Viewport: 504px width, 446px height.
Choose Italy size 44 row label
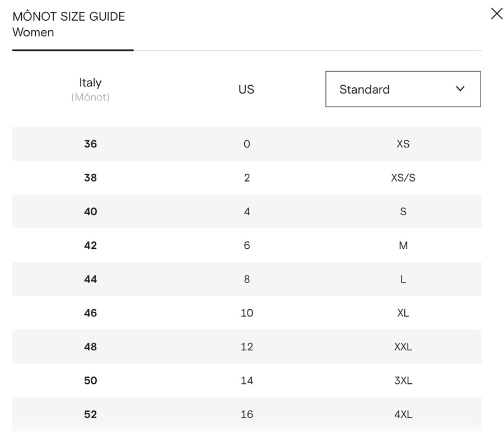pyautogui.click(x=90, y=279)
